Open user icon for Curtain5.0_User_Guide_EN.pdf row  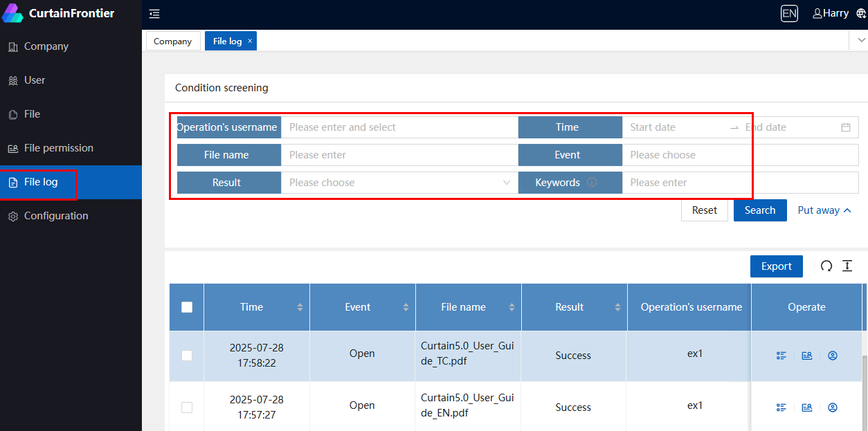pos(833,407)
